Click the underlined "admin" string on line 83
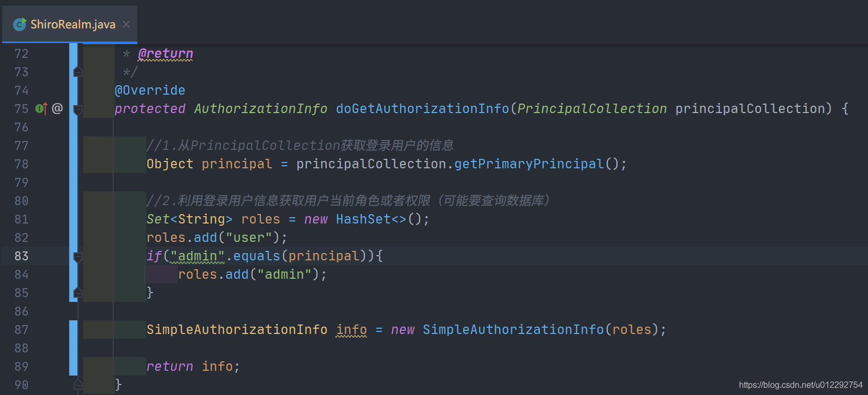The height and width of the screenshot is (395, 868). tap(197, 256)
